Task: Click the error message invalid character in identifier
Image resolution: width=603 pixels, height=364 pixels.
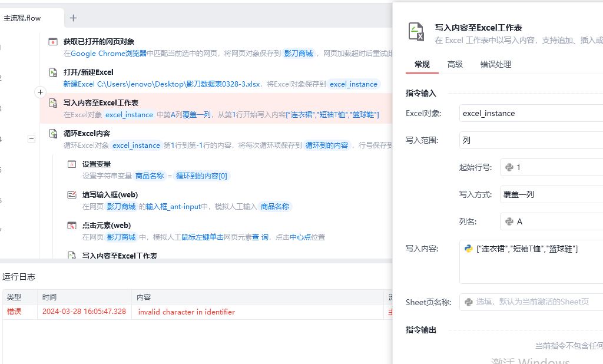Action: pos(187,312)
